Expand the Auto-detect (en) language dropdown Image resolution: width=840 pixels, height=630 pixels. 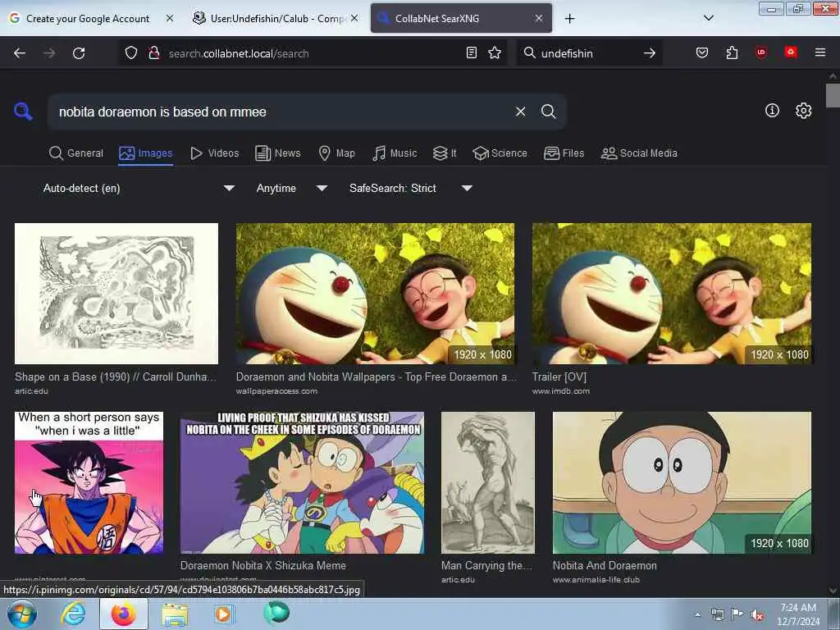coord(139,188)
